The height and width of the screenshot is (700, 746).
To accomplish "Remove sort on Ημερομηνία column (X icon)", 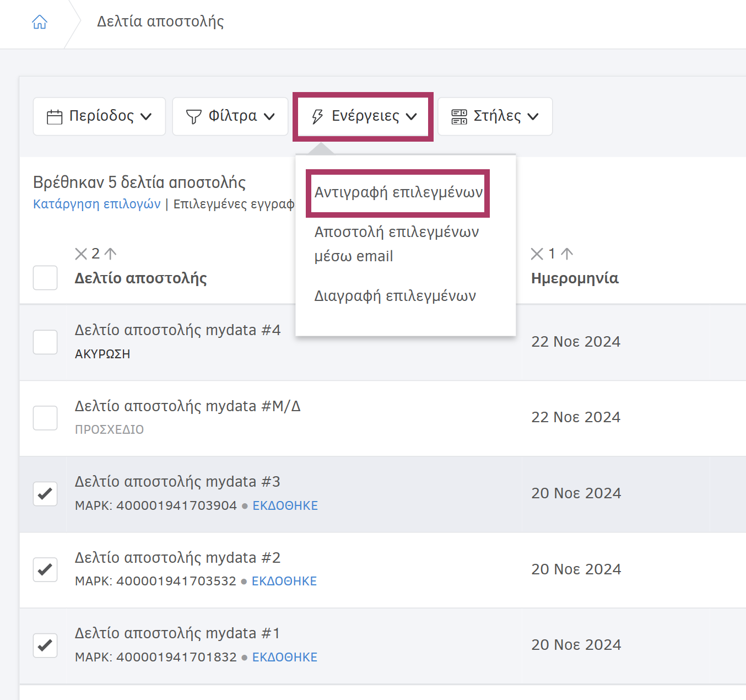I will point(537,254).
